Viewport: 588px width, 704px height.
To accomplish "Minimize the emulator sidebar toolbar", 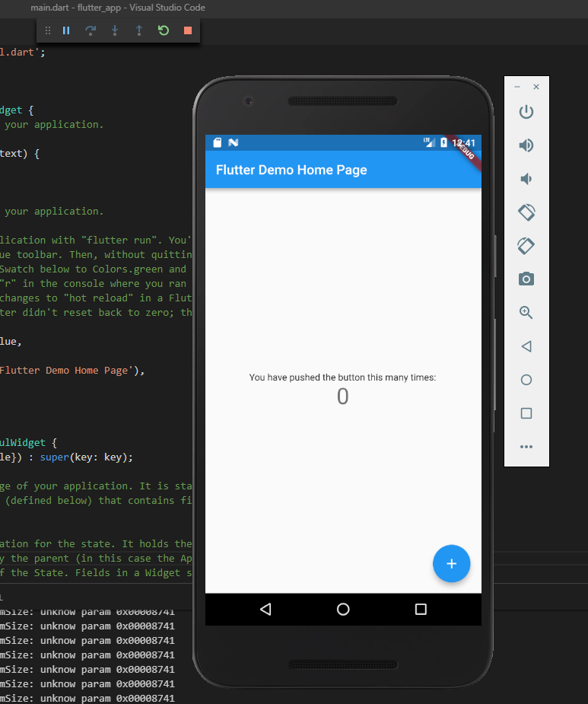I will click(x=517, y=87).
